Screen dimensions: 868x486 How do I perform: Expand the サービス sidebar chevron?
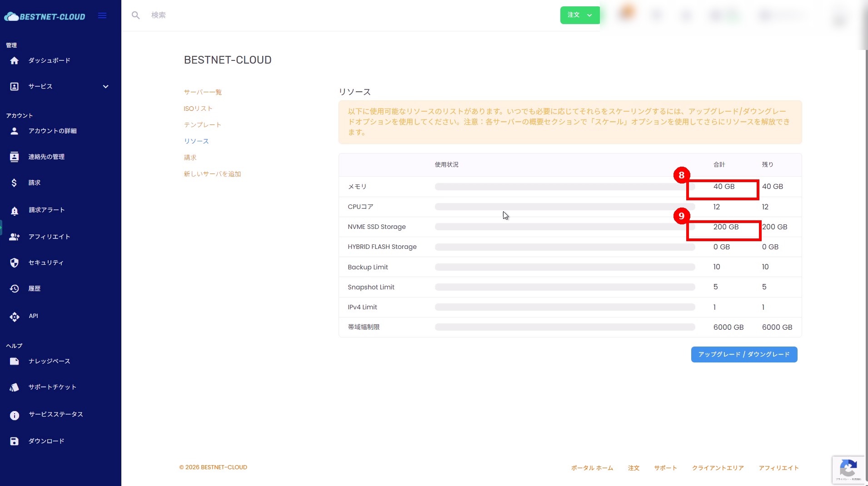pos(105,87)
